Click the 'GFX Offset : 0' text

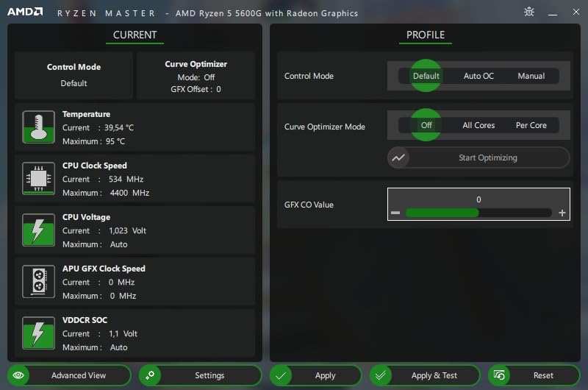click(x=196, y=89)
